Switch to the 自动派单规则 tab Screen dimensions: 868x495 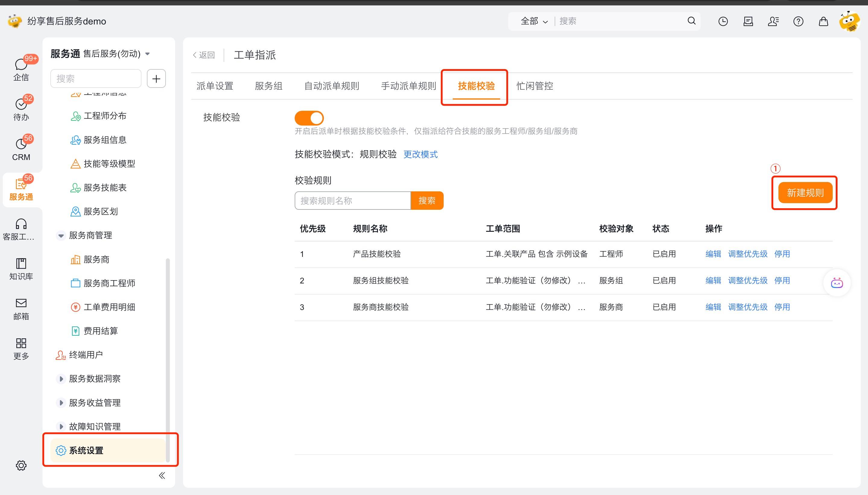(331, 86)
